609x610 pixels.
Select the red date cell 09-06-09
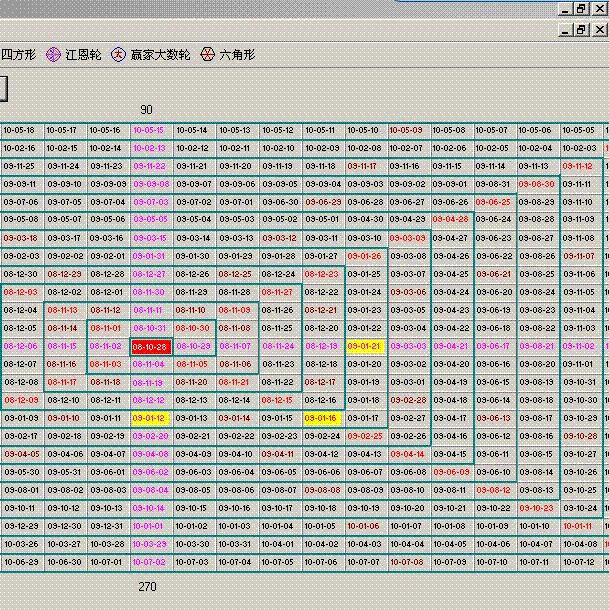(x=450, y=472)
